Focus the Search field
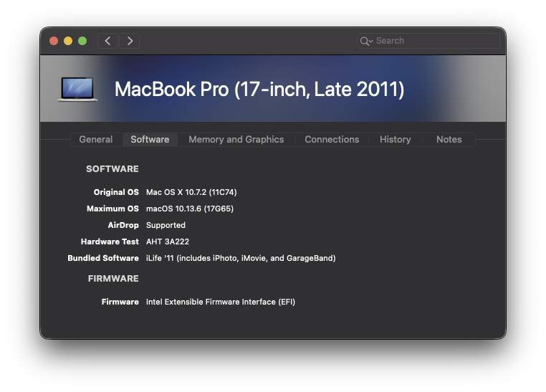The height and width of the screenshot is (392, 546). point(428,41)
